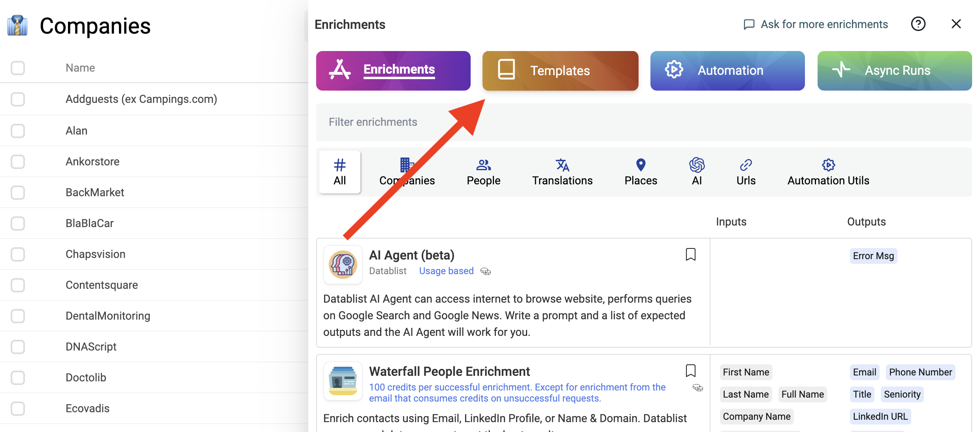Click the First Name input tag
Image resolution: width=980 pixels, height=432 pixels.
[x=746, y=372]
